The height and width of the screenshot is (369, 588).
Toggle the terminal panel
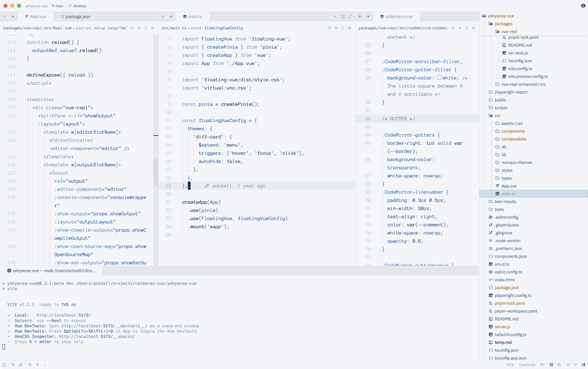click(x=551, y=365)
